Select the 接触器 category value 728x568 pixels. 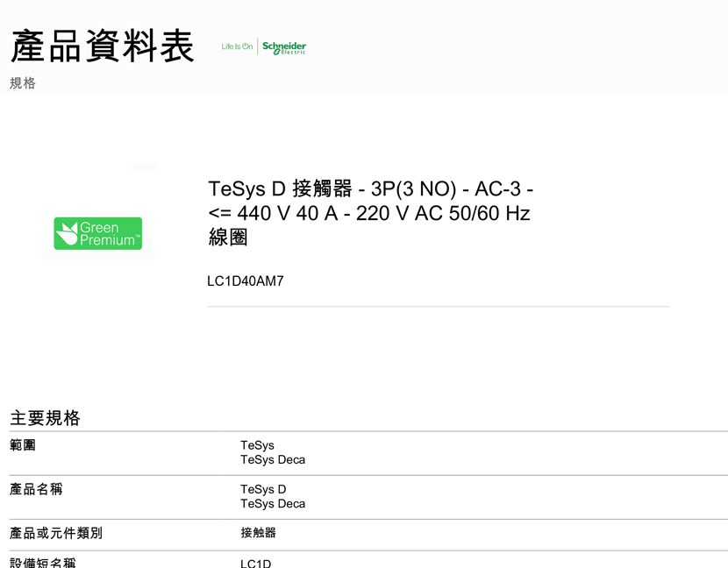(x=258, y=533)
